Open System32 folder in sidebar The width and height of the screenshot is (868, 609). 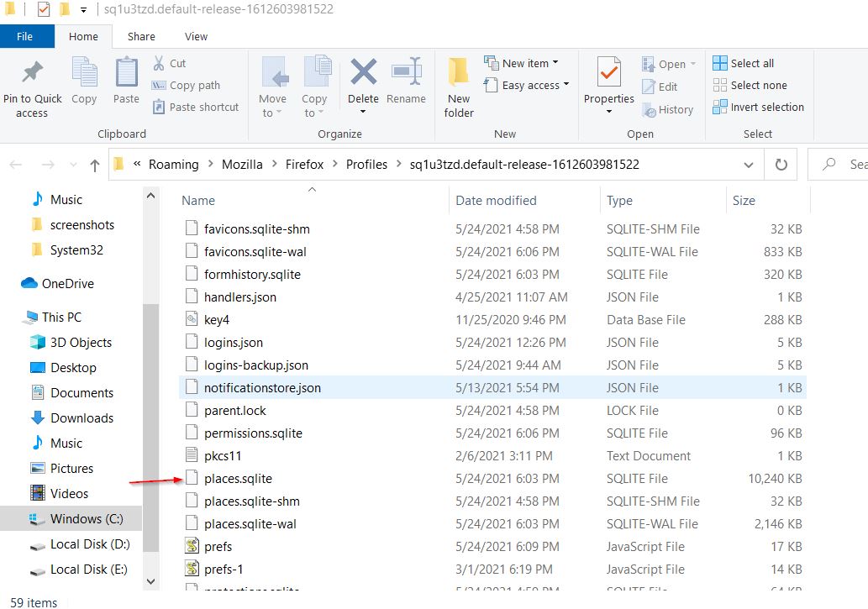tap(67, 250)
